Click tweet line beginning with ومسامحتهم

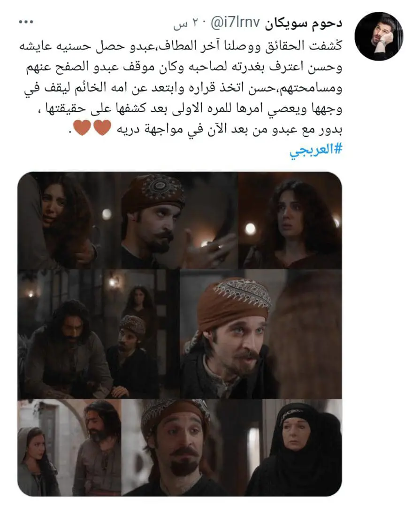(x=183, y=88)
